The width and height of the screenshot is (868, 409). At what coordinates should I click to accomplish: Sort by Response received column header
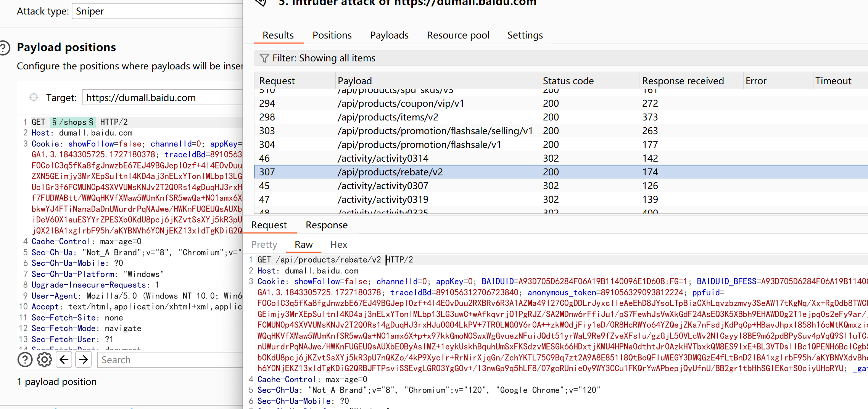click(x=683, y=81)
